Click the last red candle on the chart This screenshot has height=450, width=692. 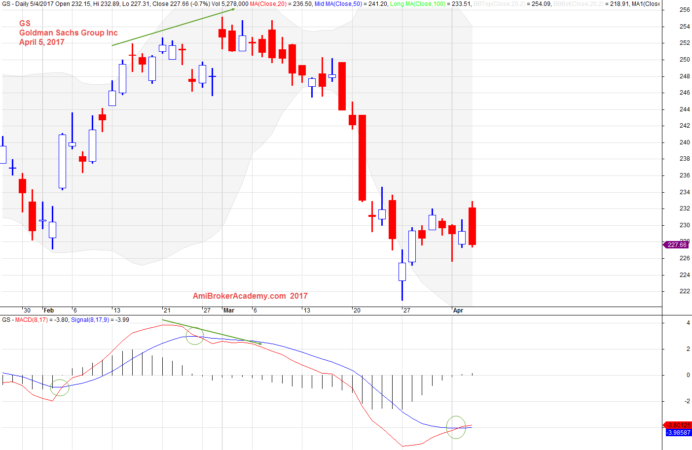pyautogui.click(x=472, y=224)
